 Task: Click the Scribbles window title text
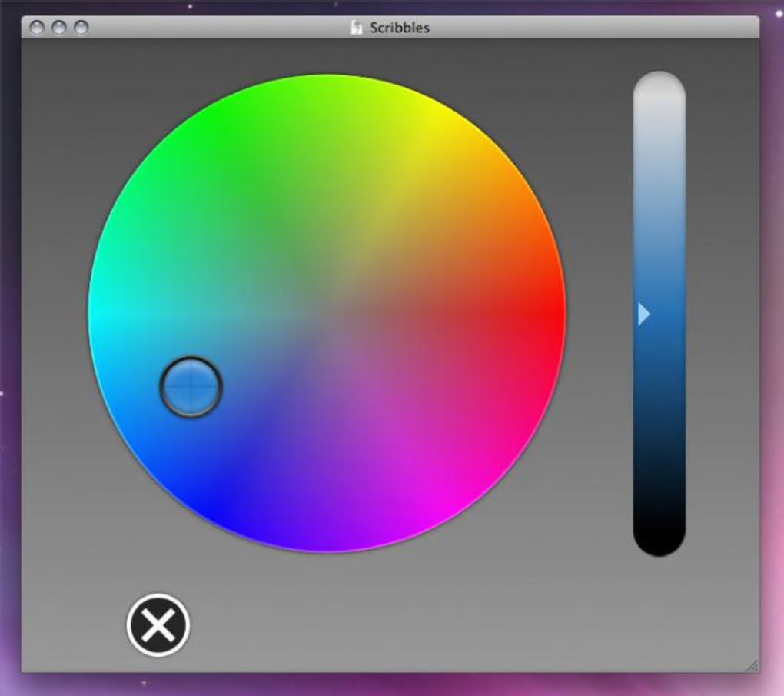(400, 28)
